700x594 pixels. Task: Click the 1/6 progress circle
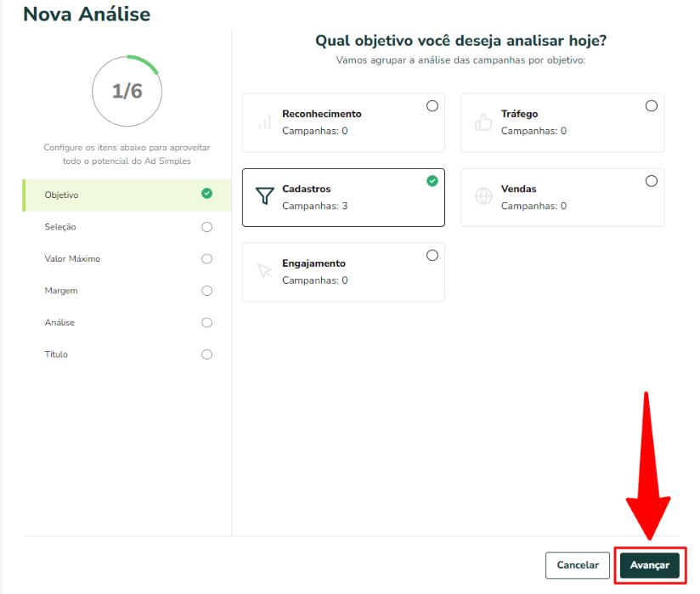pyautogui.click(x=127, y=91)
